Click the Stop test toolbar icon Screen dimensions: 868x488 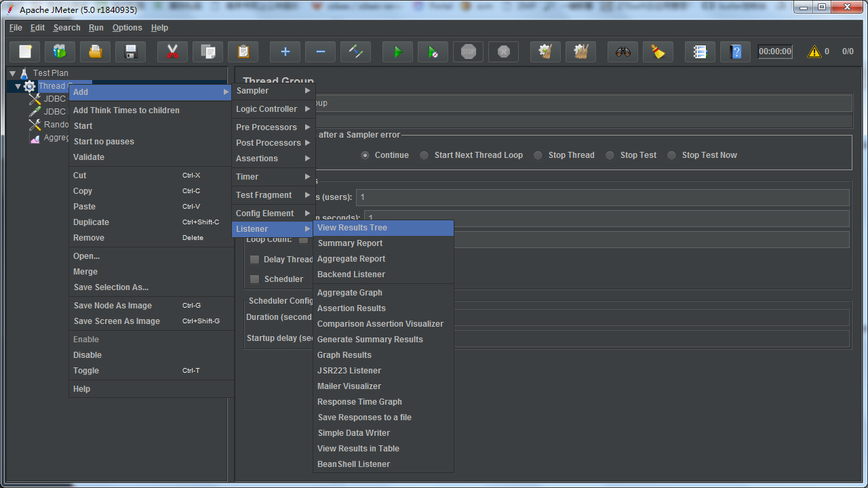469,52
